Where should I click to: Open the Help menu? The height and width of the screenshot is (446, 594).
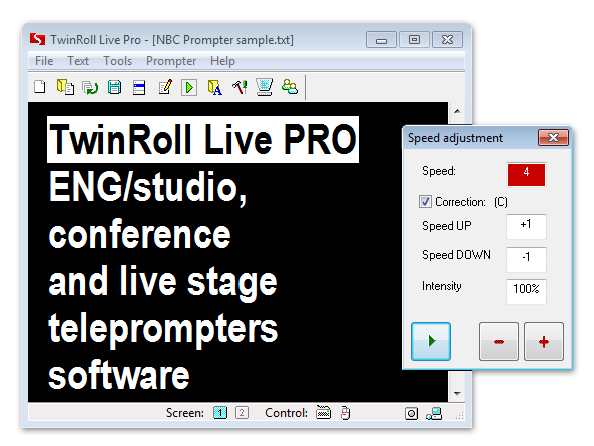point(222,61)
